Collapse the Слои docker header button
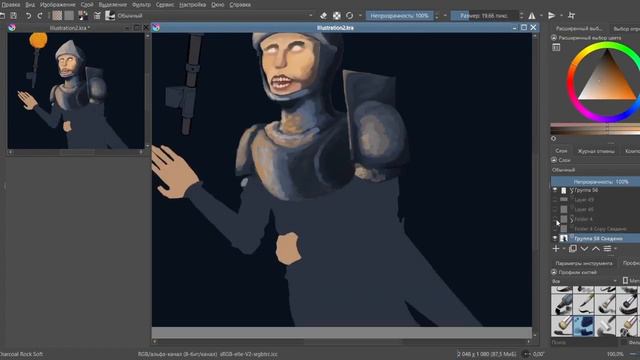Screen dimensions: 640x360 [x=554, y=160]
